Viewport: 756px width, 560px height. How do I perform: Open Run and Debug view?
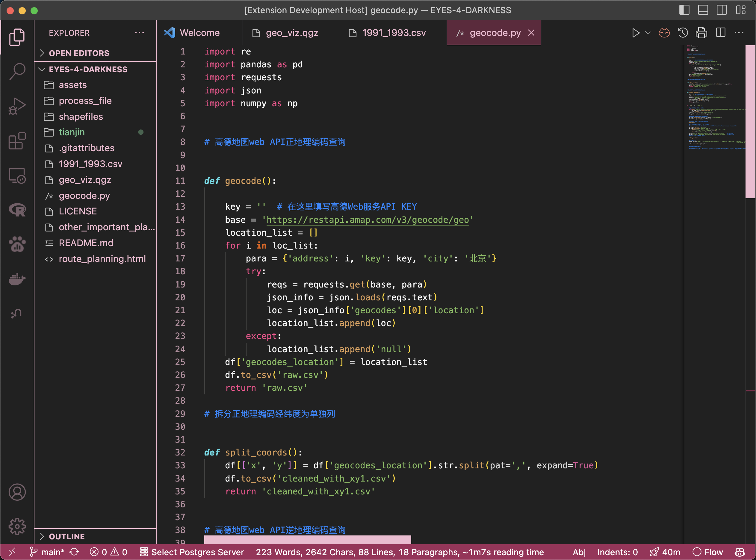click(17, 106)
